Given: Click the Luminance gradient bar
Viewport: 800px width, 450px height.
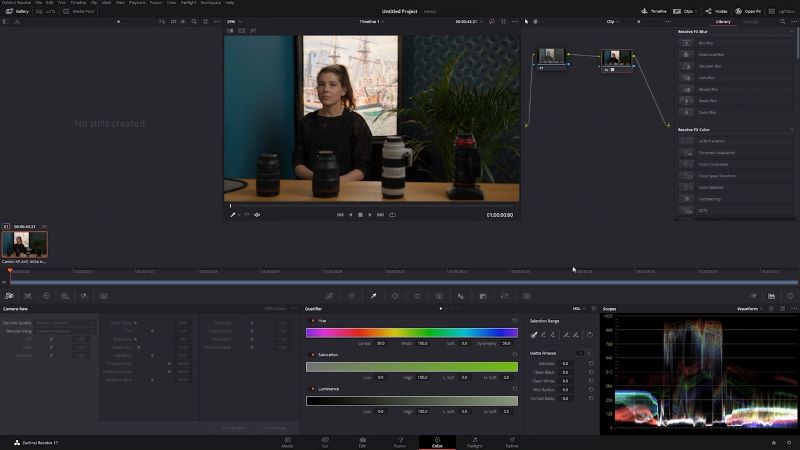Looking at the screenshot, I should click(412, 401).
